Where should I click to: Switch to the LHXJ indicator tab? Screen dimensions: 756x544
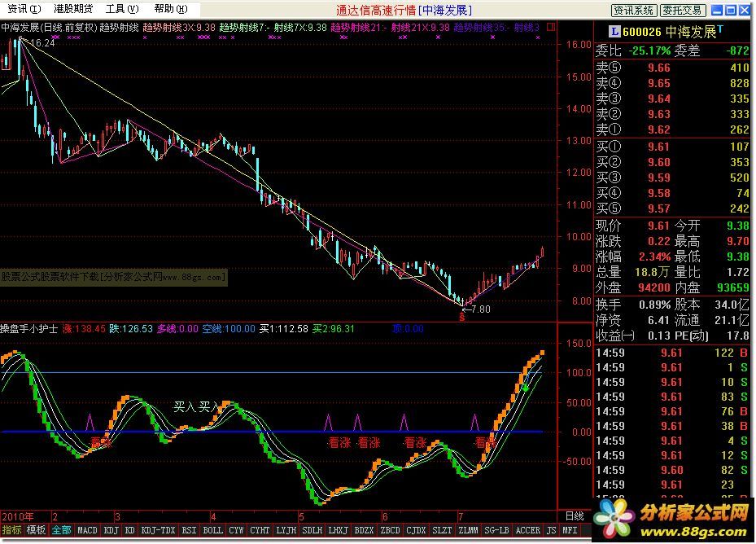pos(338,530)
